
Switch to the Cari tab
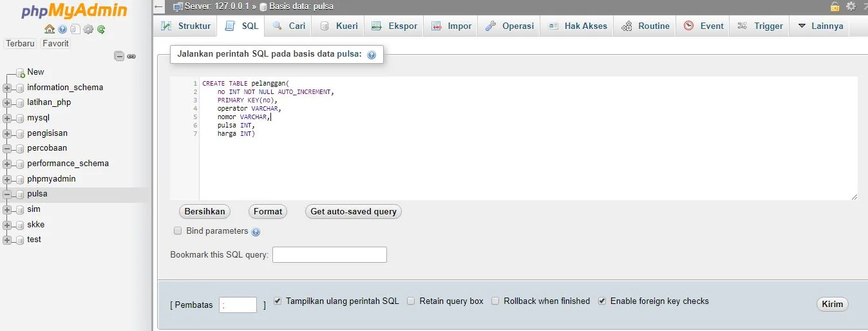point(288,26)
